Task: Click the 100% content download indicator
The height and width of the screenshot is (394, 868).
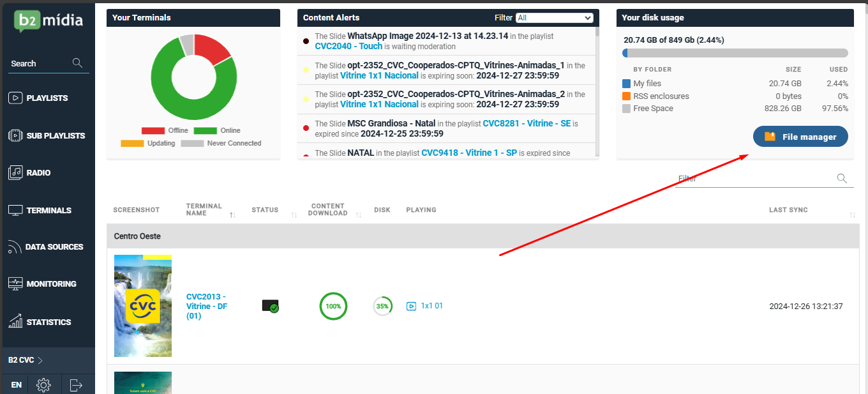Action: click(333, 306)
